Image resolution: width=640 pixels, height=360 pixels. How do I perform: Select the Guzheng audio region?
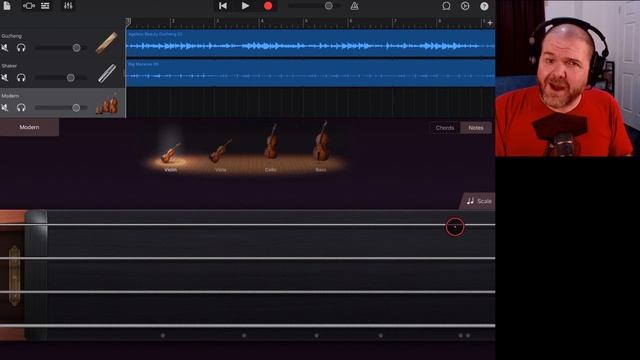tap(311, 43)
